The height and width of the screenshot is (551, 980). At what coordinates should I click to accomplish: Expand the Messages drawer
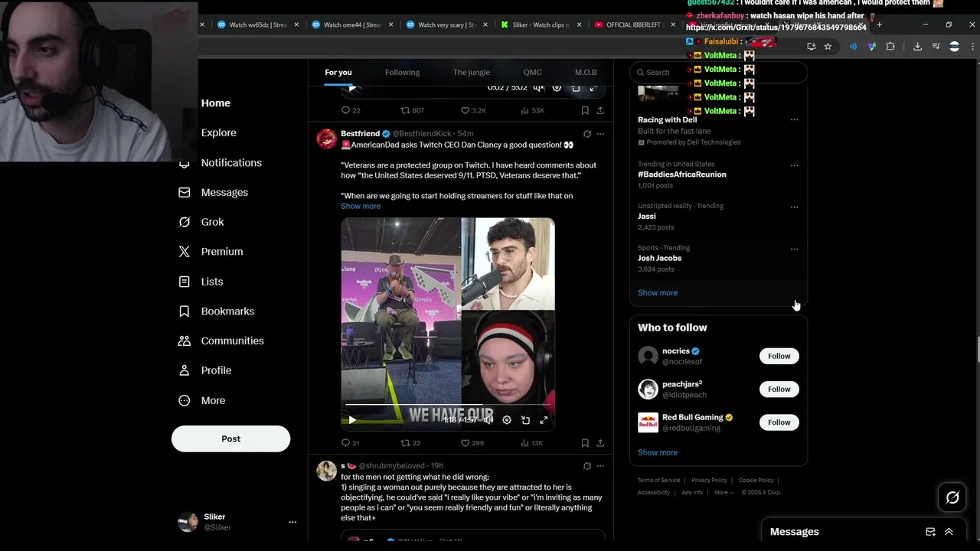coord(949,532)
